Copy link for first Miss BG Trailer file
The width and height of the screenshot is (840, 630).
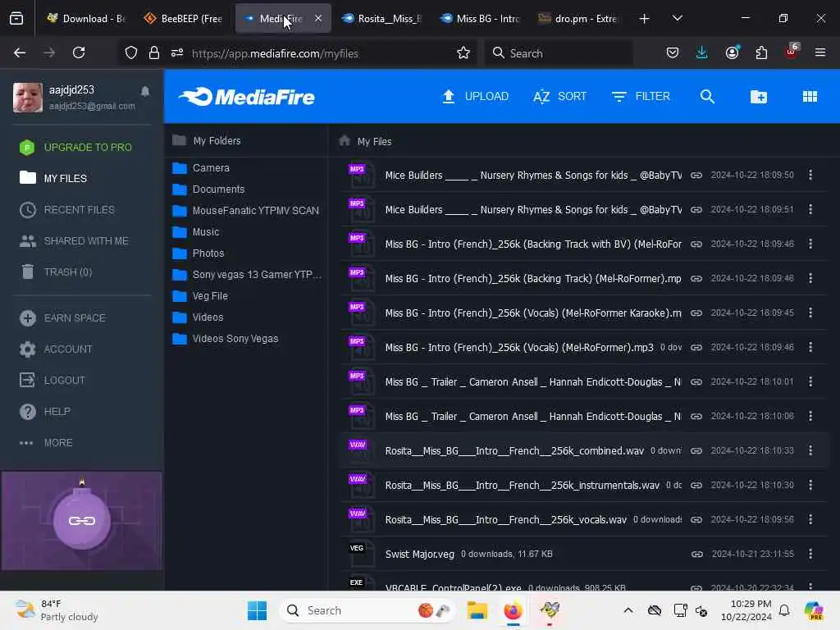pos(696,382)
